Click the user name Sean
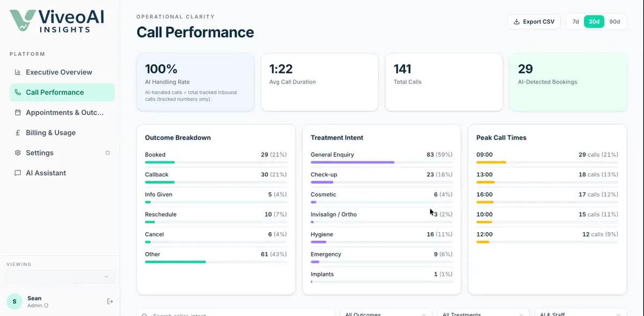The height and width of the screenshot is (316, 644). [x=34, y=298]
